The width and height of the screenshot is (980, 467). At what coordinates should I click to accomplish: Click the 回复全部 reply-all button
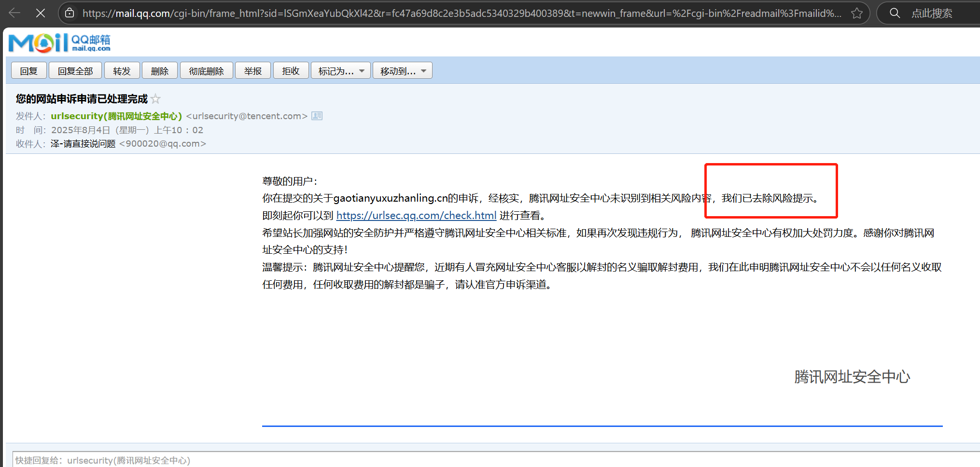click(75, 71)
